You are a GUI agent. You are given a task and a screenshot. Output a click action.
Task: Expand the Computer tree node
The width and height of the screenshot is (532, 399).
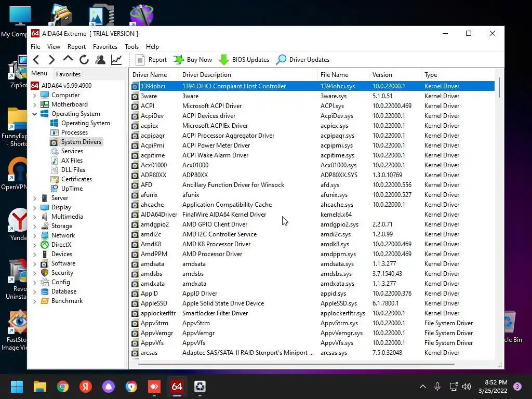[35, 96]
